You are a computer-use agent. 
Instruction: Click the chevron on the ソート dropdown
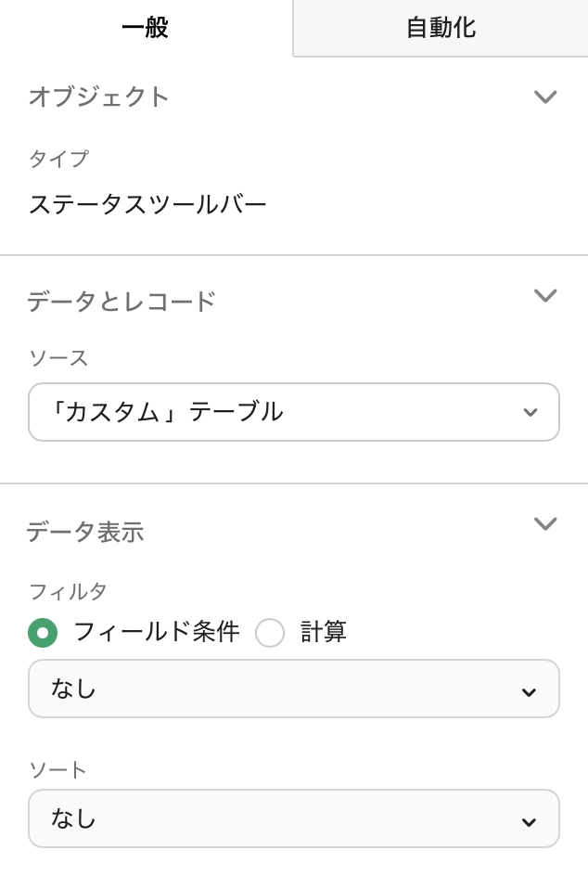(x=529, y=818)
